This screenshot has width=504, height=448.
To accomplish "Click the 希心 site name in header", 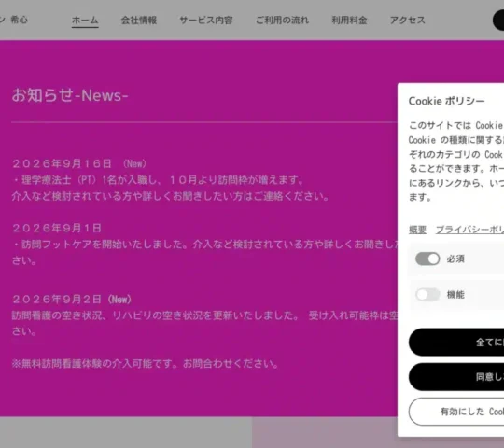I will 19,20.
